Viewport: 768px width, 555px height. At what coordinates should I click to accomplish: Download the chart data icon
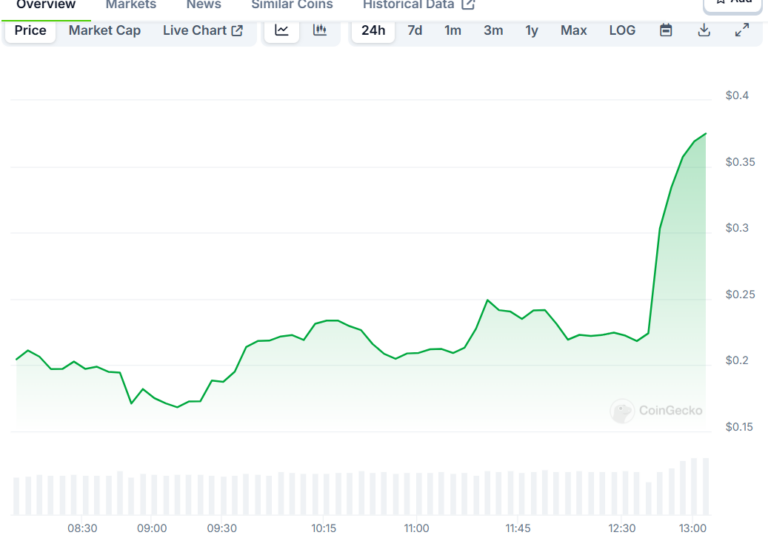704,30
